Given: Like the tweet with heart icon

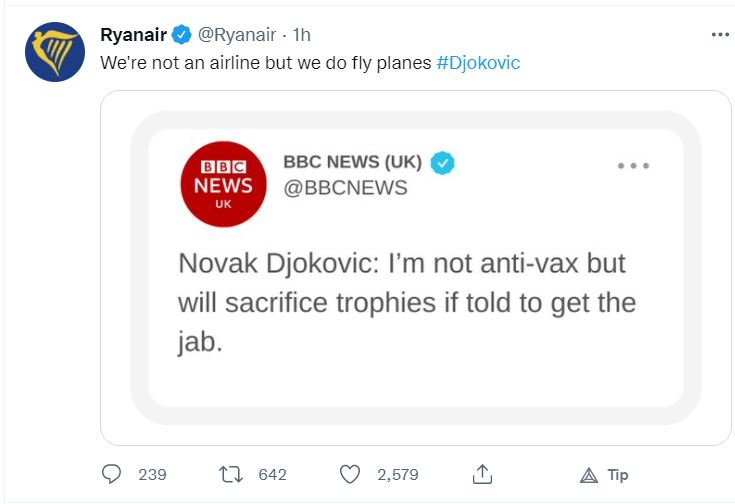Looking at the screenshot, I should (349, 474).
